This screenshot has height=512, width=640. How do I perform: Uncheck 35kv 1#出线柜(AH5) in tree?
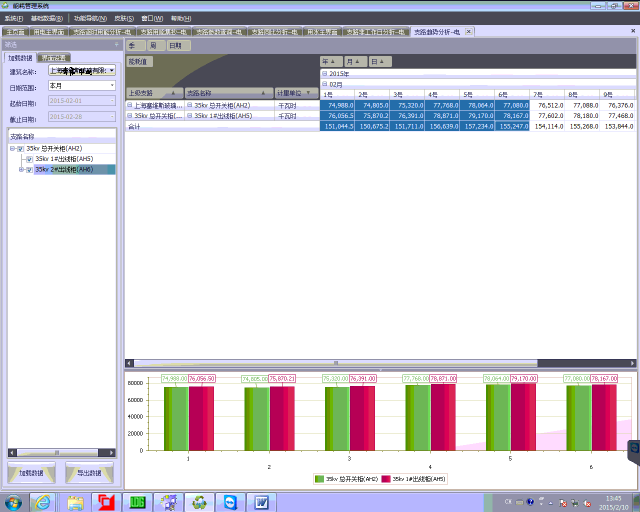point(29,159)
